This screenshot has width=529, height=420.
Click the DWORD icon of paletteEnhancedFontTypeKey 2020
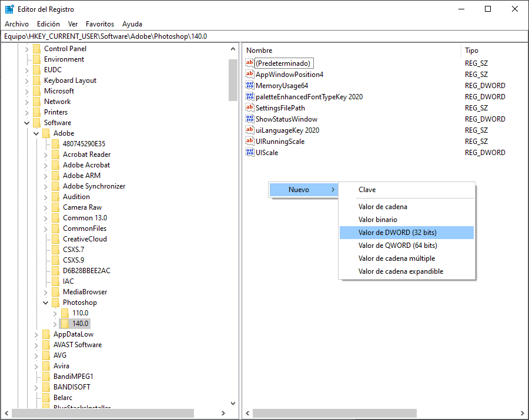[250, 96]
